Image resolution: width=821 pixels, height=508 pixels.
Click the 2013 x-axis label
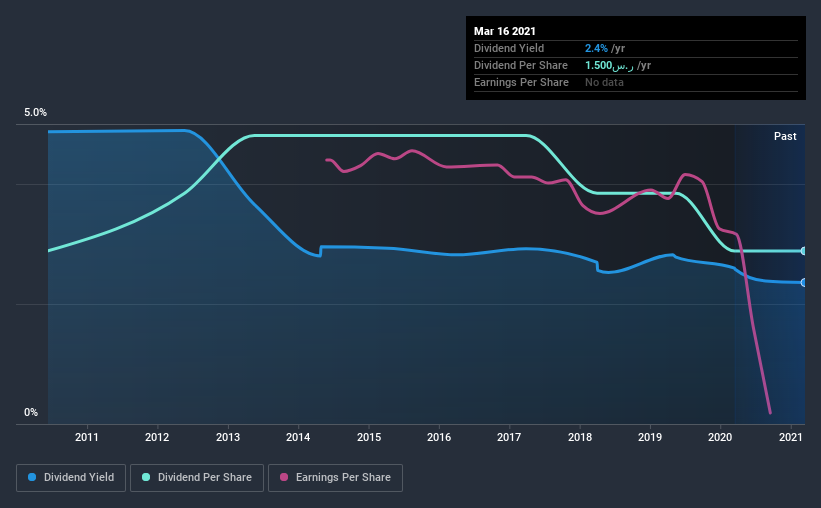pyautogui.click(x=228, y=437)
